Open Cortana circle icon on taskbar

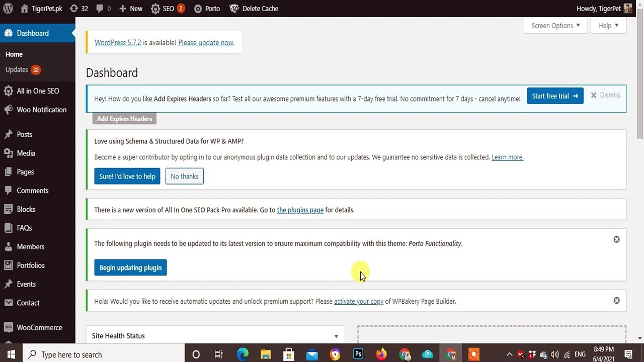click(x=196, y=354)
